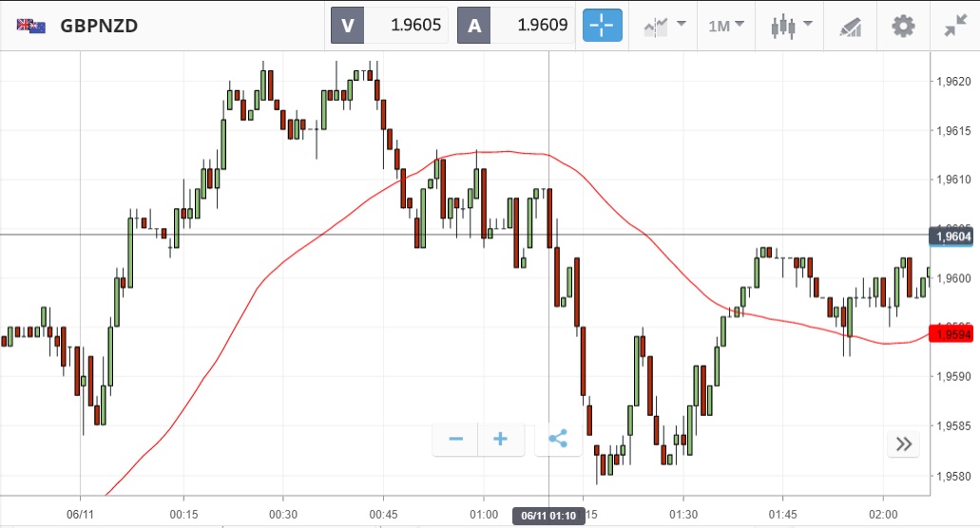Select the GBPNZD instrument name
Image resolution: width=980 pixels, height=528 pixels.
click(99, 26)
